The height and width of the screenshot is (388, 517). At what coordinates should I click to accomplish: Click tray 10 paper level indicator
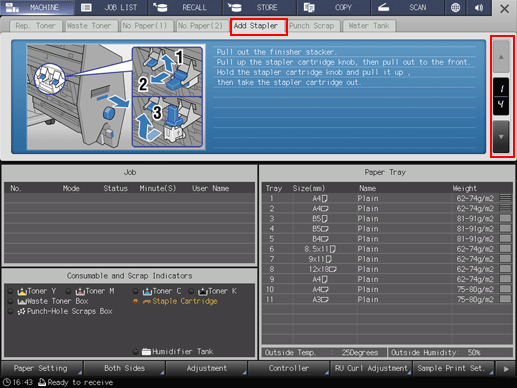pyautogui.click(x=506, y=289)
